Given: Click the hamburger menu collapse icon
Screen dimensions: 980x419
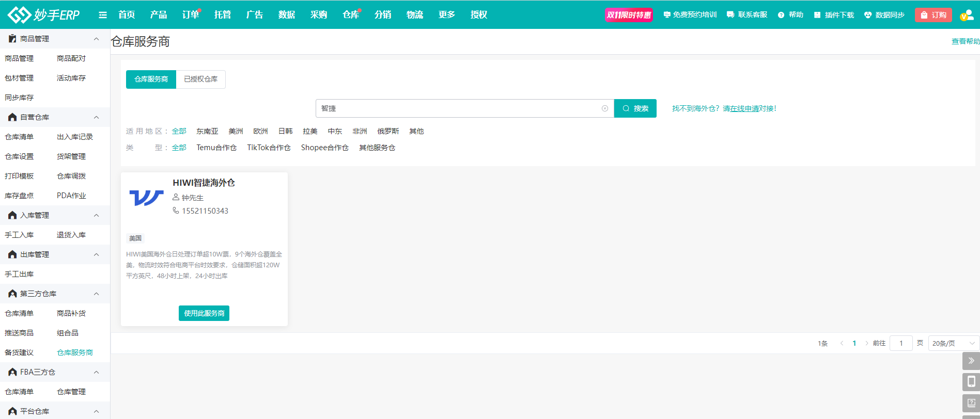Looking at the screenshot, I should (x=103, y=15).
